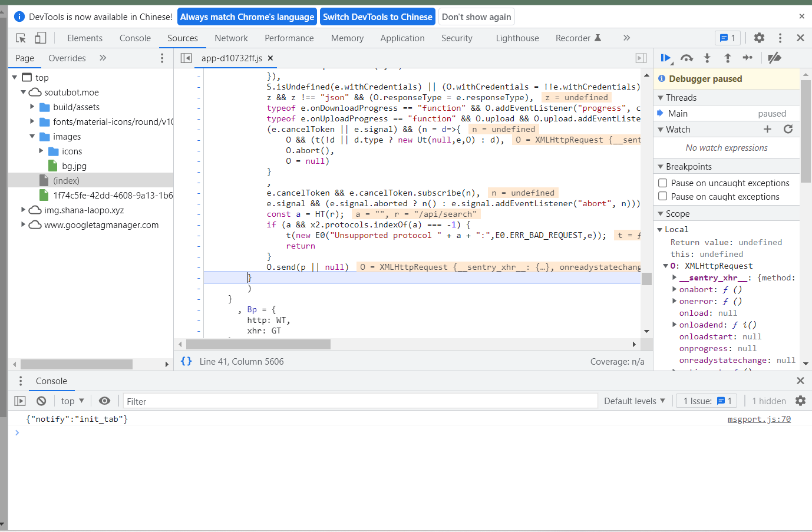Create live expression eye icon
The image size is (812, 532).
coord(104,401)
